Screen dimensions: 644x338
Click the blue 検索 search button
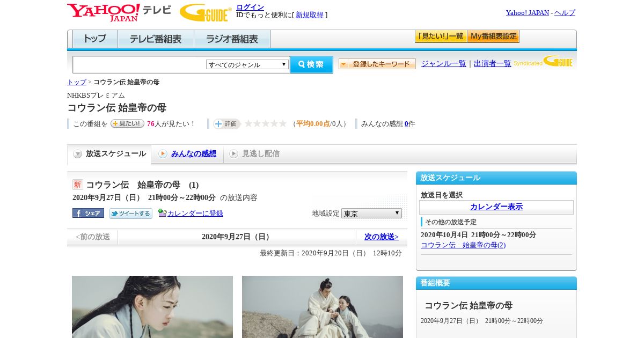click(x=311, y=64)
